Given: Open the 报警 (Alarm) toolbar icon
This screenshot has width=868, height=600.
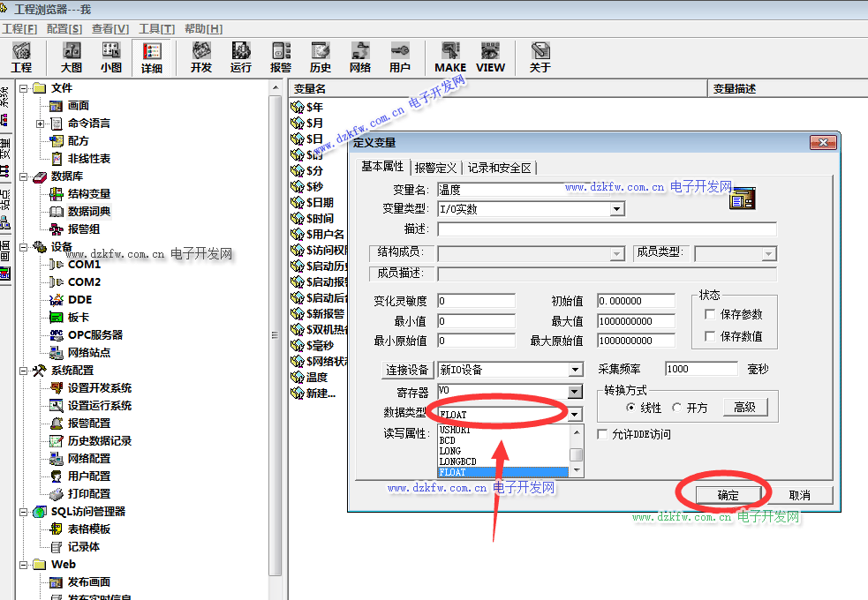Looking at the screenshot, I should pyautogui.click(x=281, y=56).
